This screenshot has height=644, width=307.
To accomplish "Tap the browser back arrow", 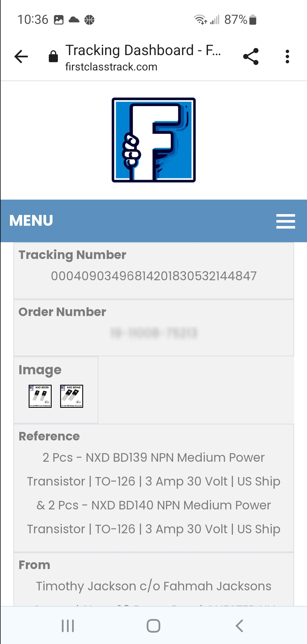I will [x=21, y=56].
